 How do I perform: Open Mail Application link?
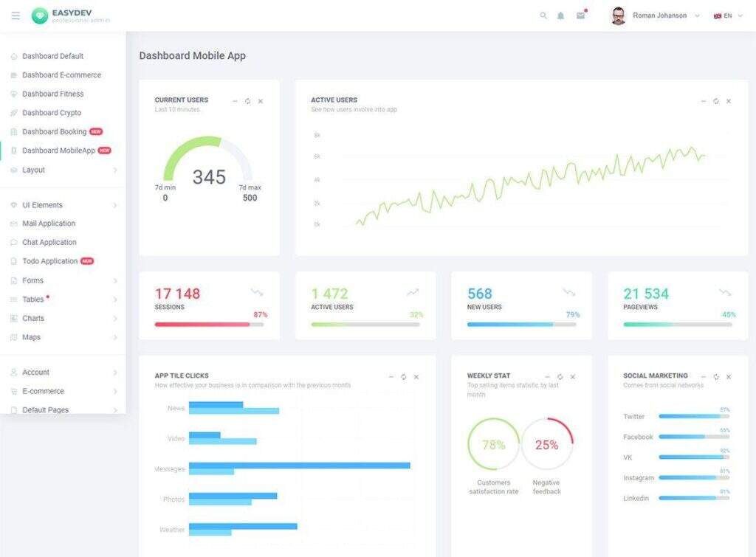click(x=49, y=224)
